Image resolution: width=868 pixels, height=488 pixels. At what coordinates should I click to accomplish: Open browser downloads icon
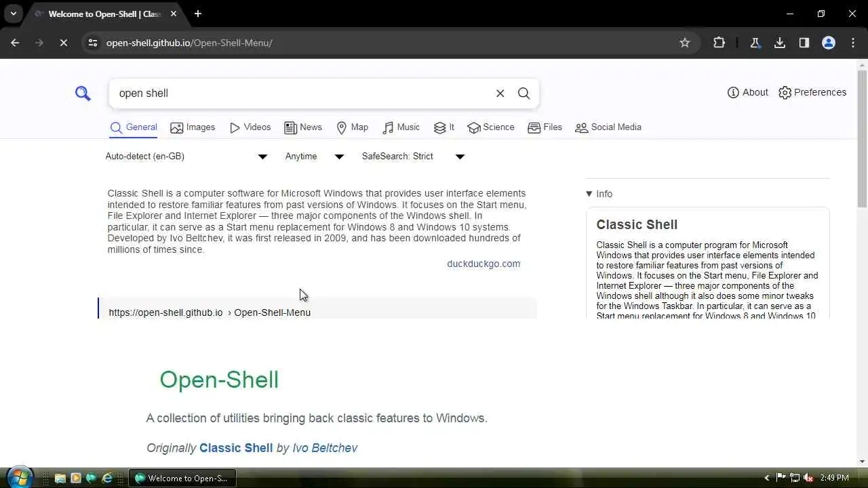[780, 43]
